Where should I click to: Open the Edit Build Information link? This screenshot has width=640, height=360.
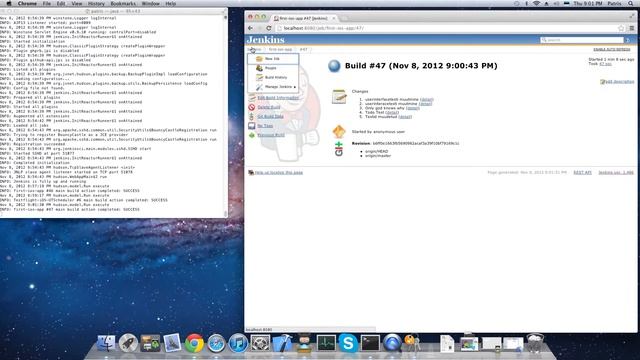pos(278,98)
